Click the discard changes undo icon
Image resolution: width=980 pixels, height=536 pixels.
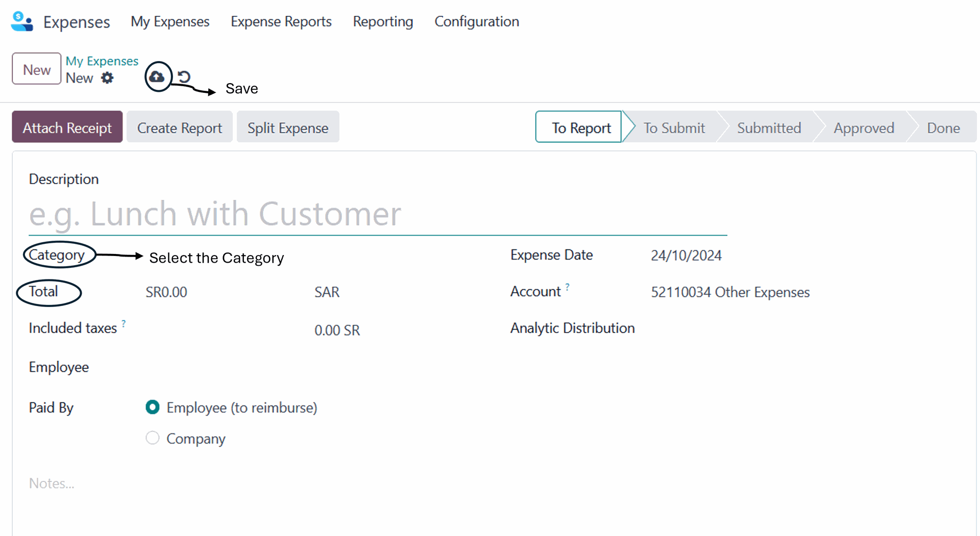pyautogui.click(x=184, y=77)
